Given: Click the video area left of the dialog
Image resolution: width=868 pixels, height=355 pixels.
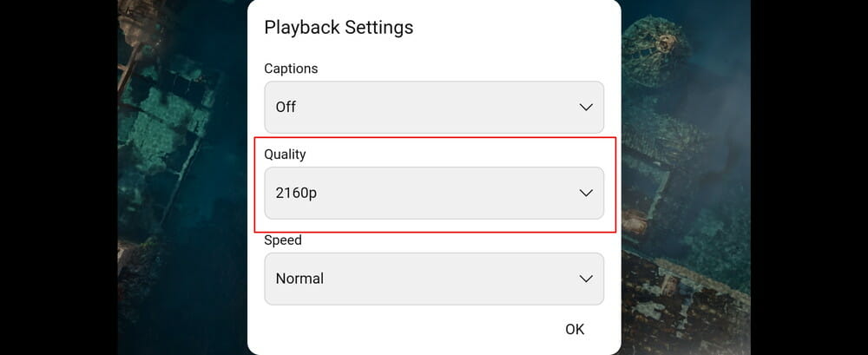Looking at the screenshot, I should 182,174.
